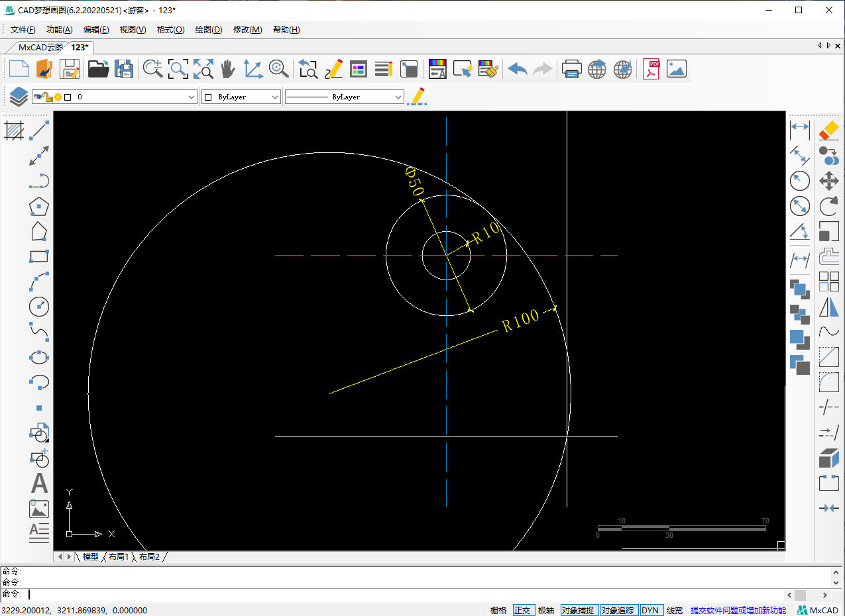Select the angular dimension tool
845x616 pixels.
click(x=800, y=232)
